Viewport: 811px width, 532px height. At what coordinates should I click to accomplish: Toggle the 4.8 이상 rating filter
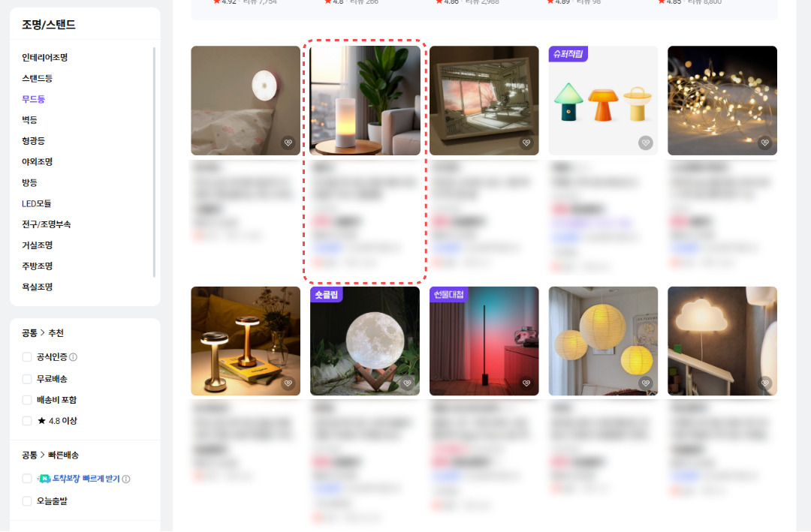point(27,421)
